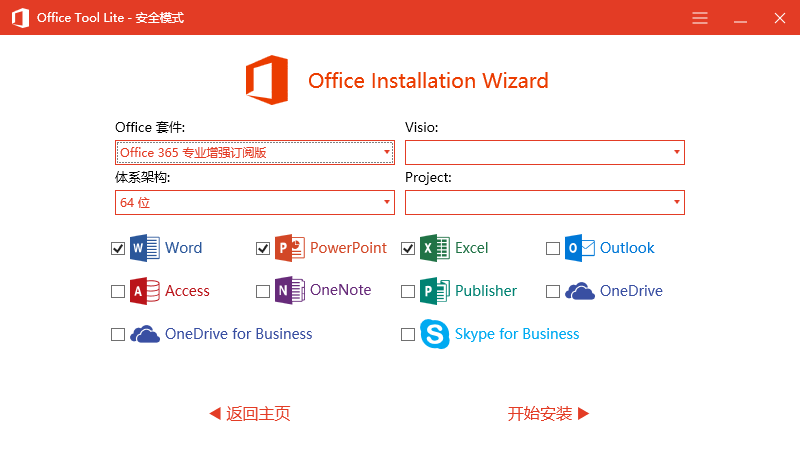Expand the Visio version dropdown
The image size is (800, 450).
point(545,153)
